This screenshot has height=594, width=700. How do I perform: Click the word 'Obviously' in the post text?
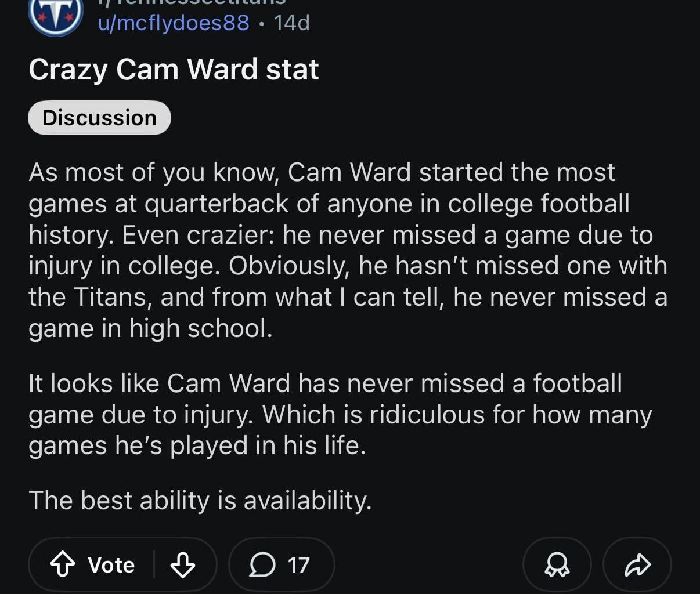pos(290,266)
